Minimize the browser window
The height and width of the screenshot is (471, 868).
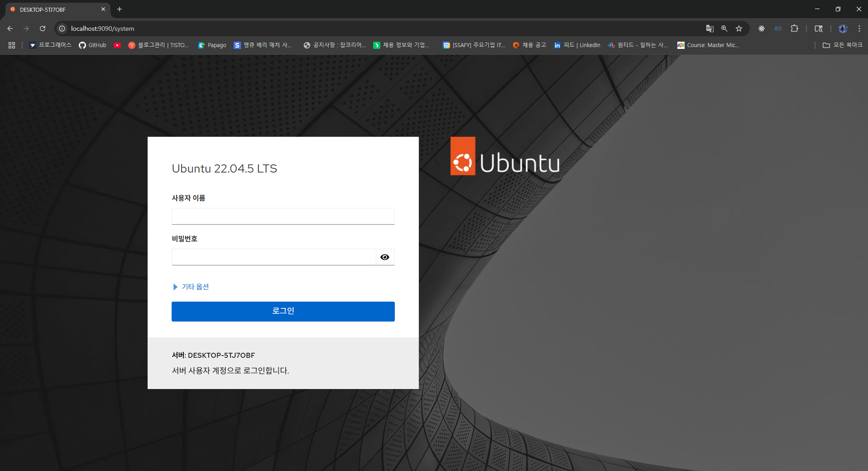coord(817,9)
